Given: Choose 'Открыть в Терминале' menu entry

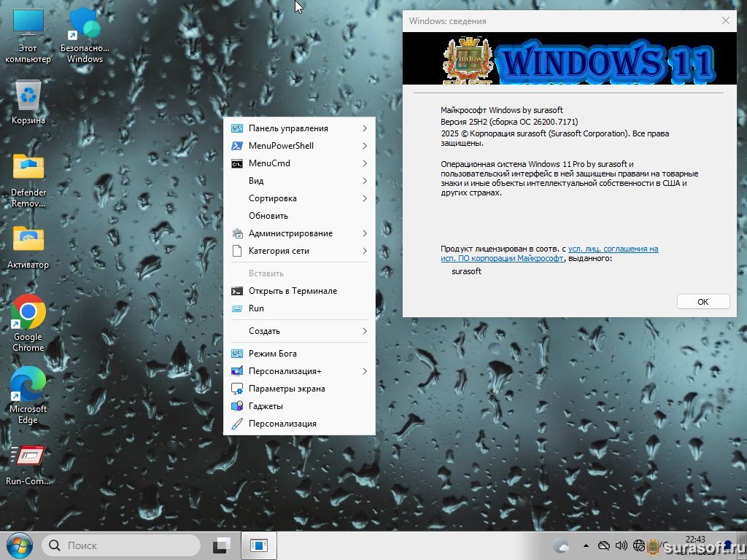Looking at the screenshot, I should click(299, 291).
